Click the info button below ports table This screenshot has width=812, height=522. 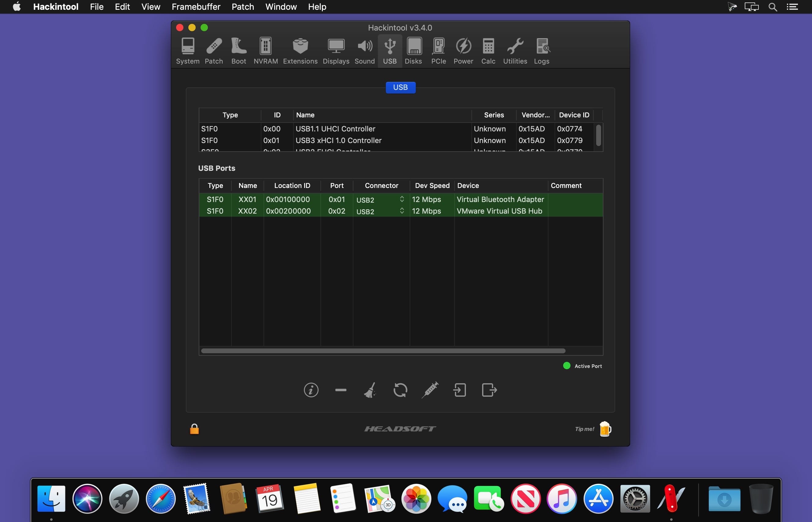[311, 390]
